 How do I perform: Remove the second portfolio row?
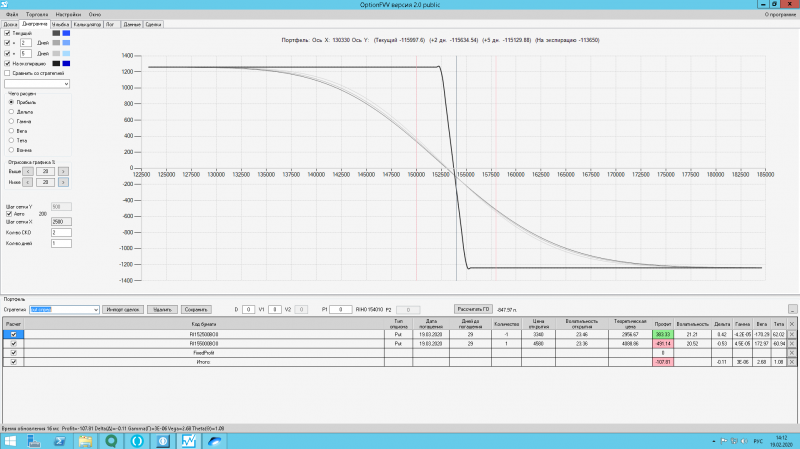tap(792, 344)
